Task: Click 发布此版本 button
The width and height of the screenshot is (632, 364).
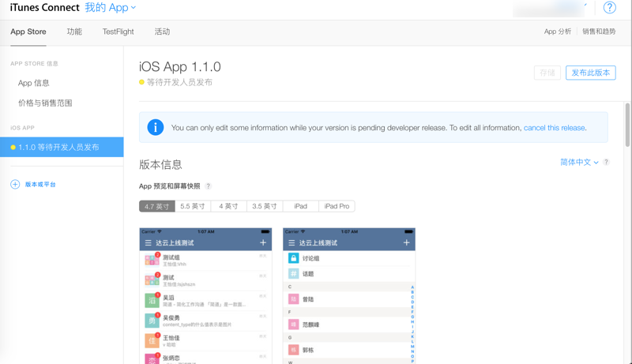Action: [x=590, y=73]
